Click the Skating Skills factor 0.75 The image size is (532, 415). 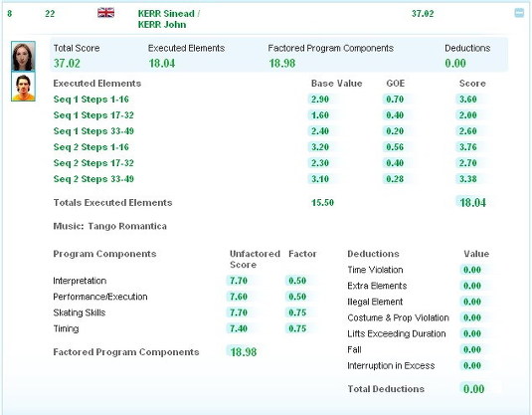(297, 312)
